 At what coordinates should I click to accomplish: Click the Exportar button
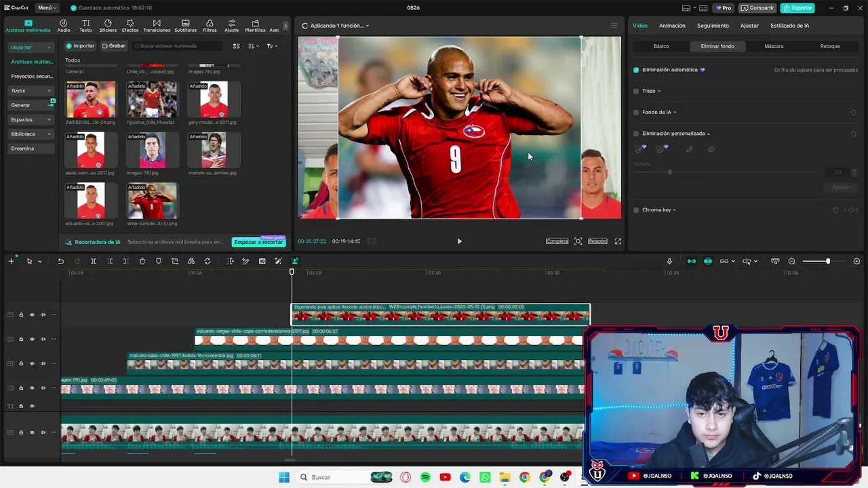tap(797, 8)
